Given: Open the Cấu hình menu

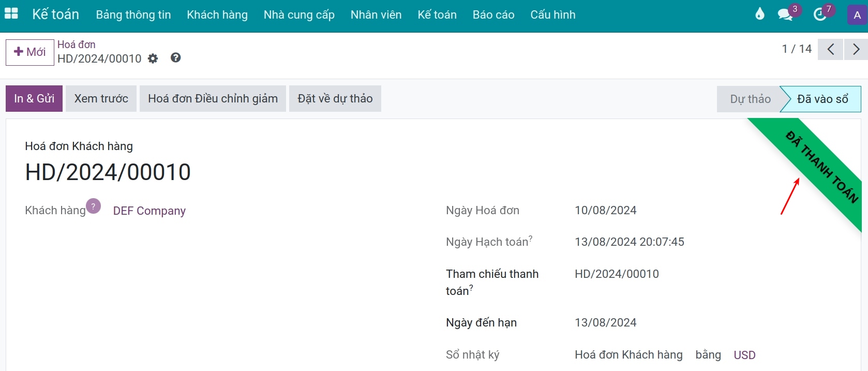Looking at the screenshot, I should [x=553, y=14].
